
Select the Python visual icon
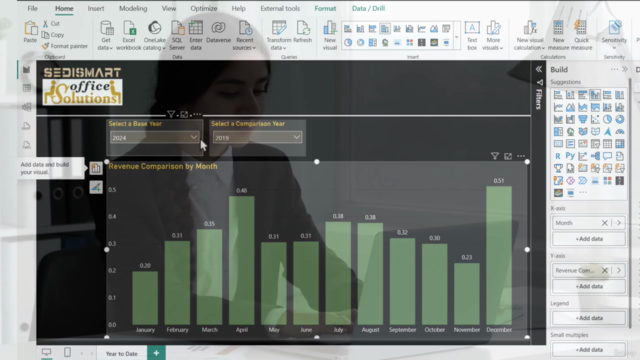coord(570,156)
